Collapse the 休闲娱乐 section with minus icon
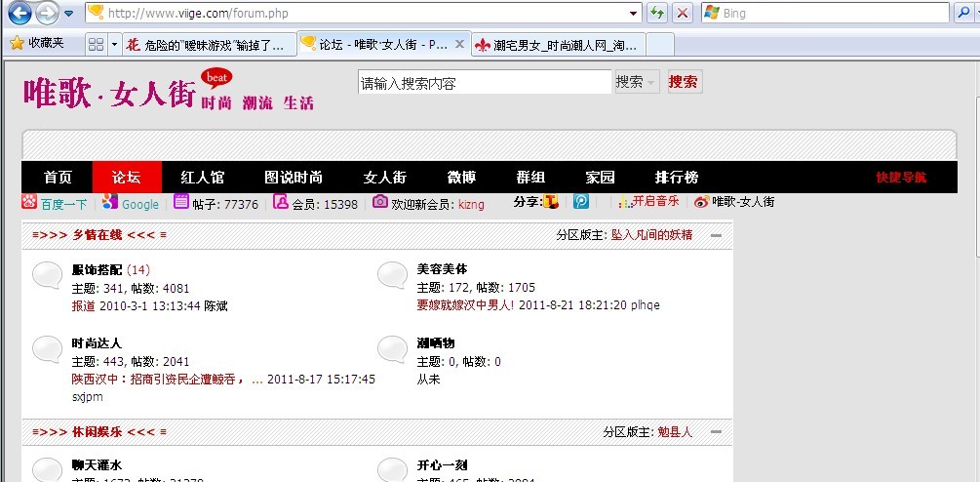 [717, 432]
